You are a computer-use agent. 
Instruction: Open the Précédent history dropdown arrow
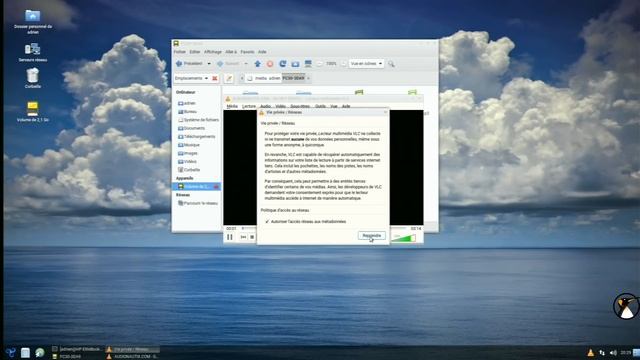(x=209, y=64)
